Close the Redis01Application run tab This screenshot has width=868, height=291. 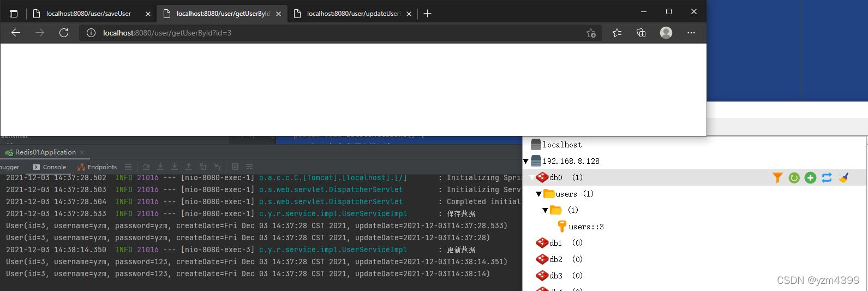[82, 152]
